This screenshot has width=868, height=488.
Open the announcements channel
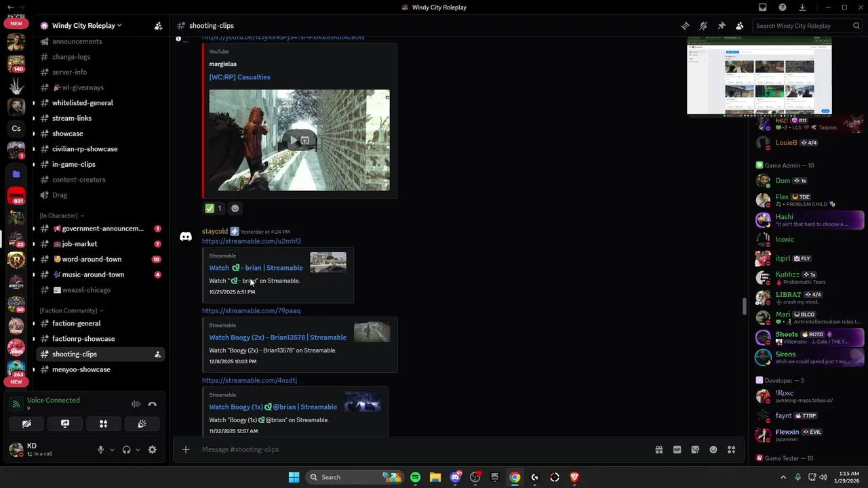tap(77, 41)
